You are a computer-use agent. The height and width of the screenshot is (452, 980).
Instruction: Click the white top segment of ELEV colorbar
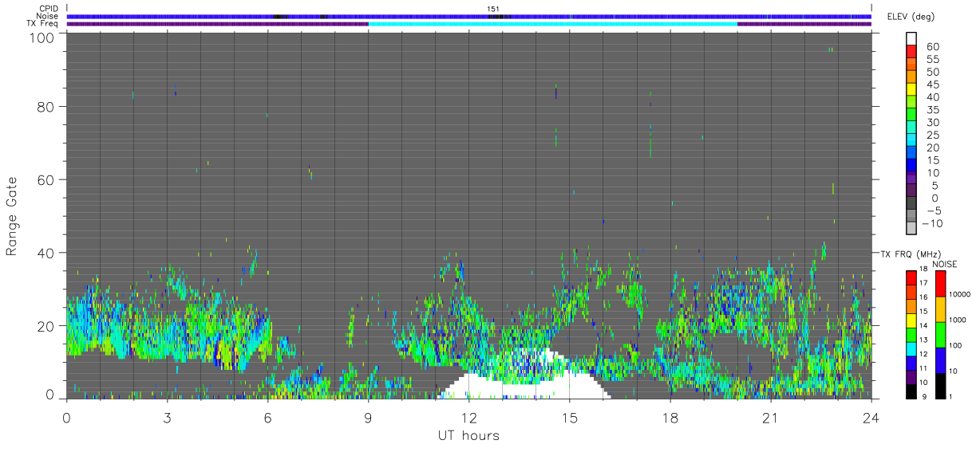click(x=911, y=37)
